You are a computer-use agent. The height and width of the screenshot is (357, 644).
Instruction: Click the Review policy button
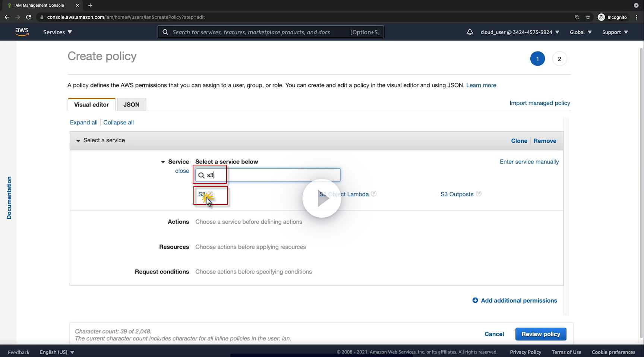point(540,334)
